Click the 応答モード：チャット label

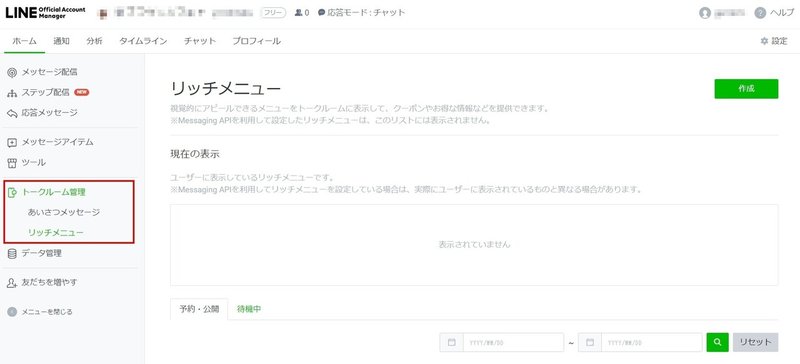tap(366, 13)
